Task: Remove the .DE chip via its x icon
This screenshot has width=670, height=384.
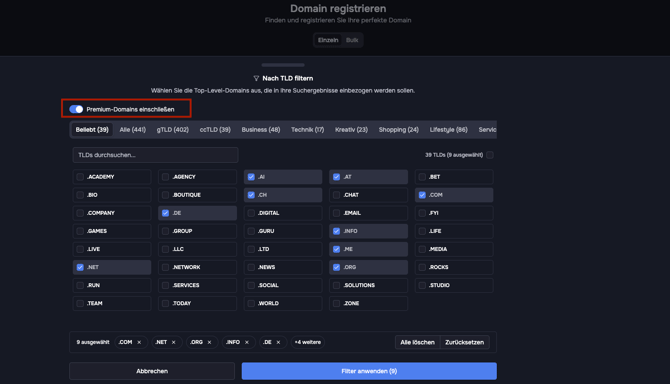Action: pyautogui.click(x=278, y=342)
